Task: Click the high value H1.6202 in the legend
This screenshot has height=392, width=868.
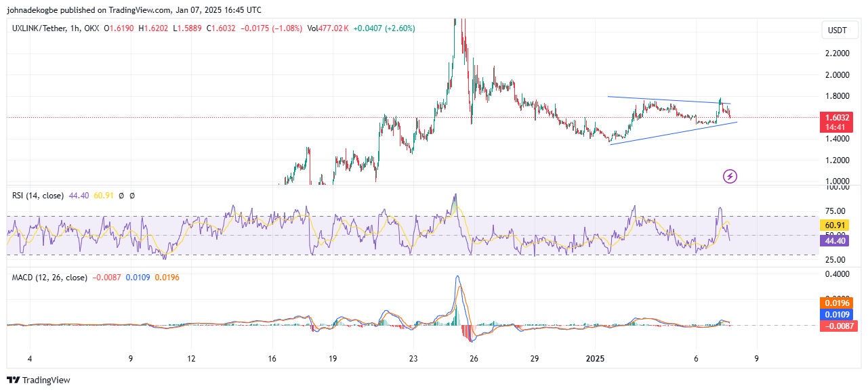Action: pyautogui.click(x=153, y=28)
